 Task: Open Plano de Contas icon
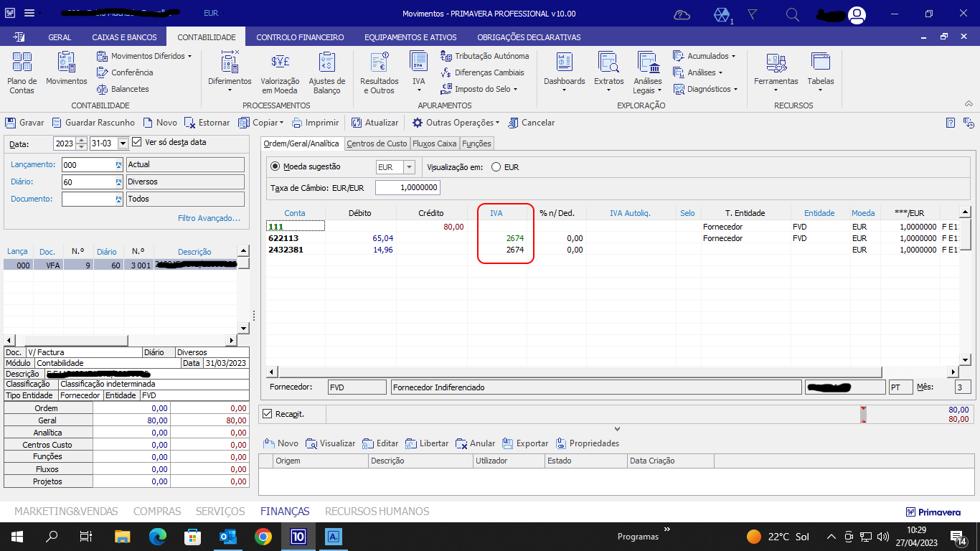[x=22, y=63]
